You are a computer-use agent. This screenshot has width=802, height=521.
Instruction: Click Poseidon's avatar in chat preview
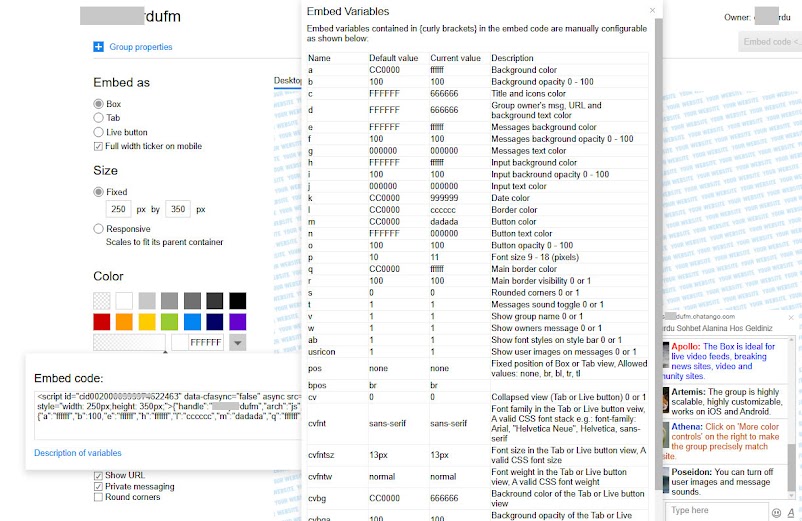click(x=666, y=480)
